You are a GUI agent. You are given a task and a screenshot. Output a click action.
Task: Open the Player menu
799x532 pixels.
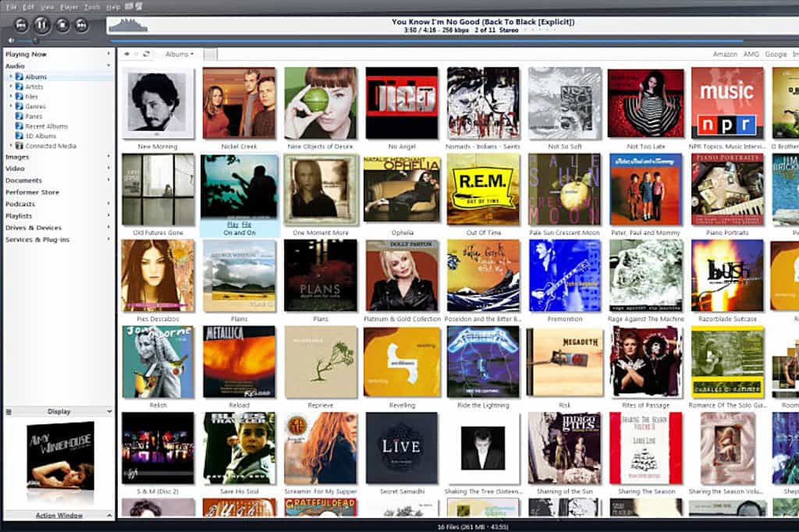pos(69,7)
